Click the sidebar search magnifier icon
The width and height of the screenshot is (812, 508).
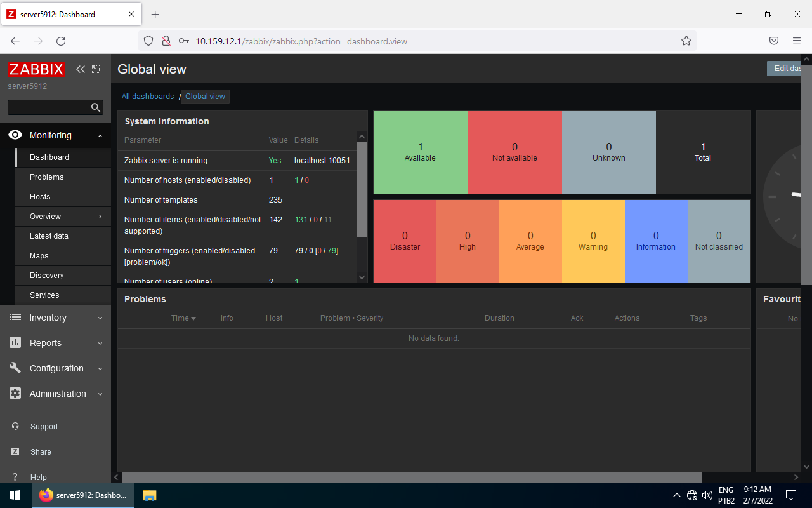pos(95,107)
